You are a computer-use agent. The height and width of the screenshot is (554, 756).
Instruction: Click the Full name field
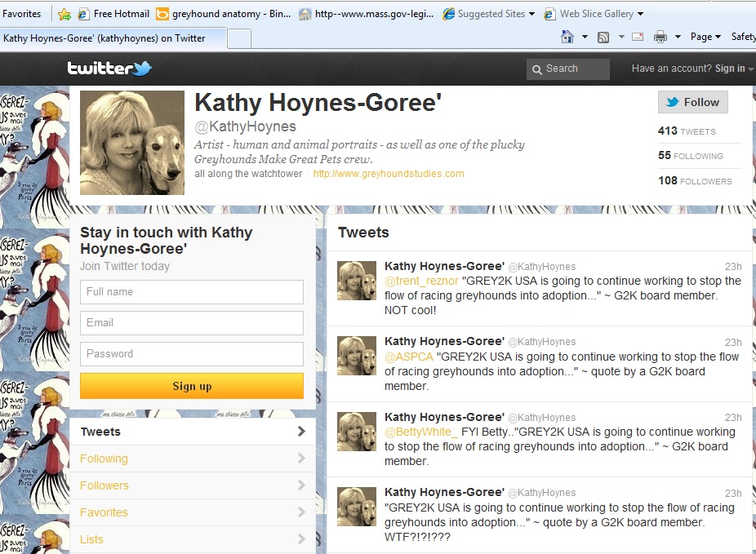pyautogui.click(x=192, y=292)
